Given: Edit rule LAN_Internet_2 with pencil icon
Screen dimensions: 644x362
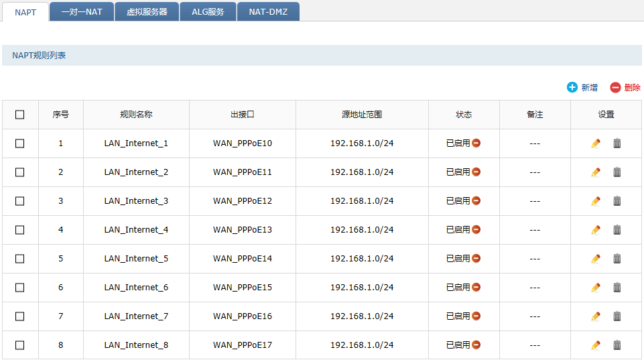Looking at the screenshot, I should click(596, 172).
